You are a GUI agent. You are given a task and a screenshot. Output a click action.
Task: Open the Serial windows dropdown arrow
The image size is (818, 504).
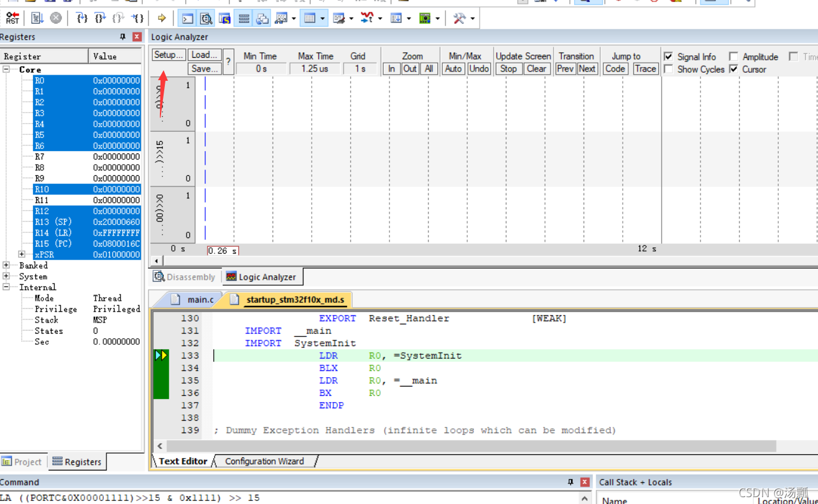point(351,19)
